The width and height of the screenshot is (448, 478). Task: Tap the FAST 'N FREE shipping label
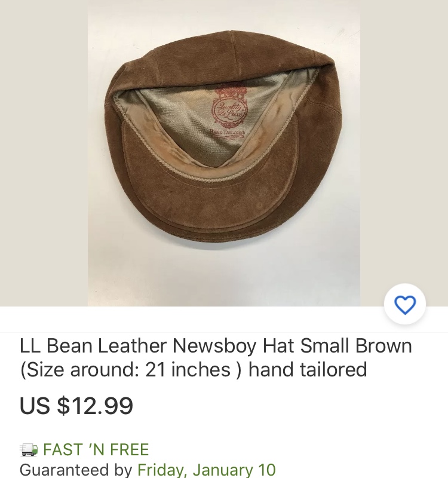pos(96,449)
